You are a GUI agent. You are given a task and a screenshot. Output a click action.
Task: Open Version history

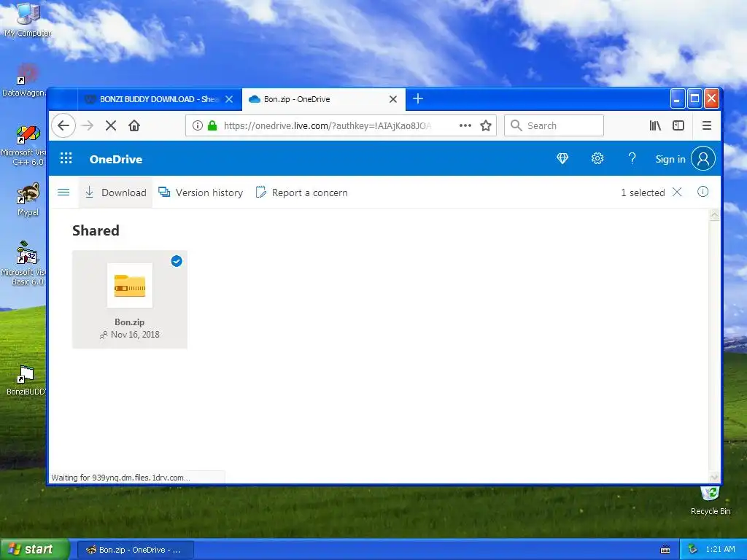201,192
